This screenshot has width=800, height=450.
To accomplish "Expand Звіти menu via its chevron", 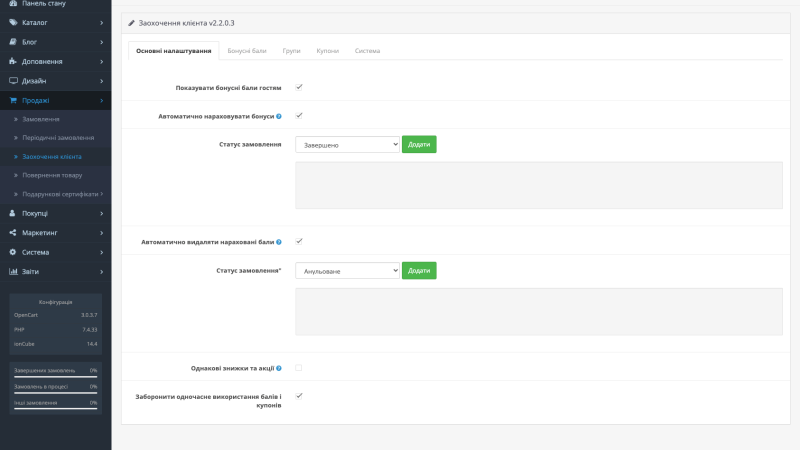I will 102,271.
